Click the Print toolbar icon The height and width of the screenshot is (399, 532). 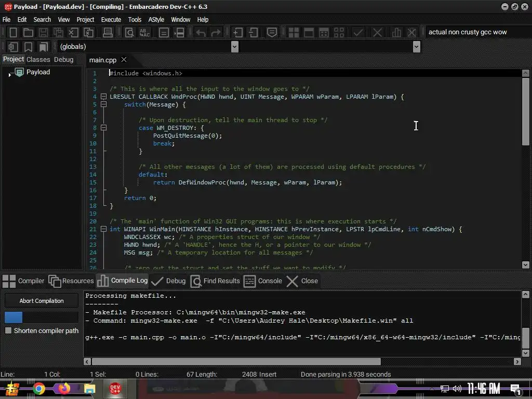point(108,32)
